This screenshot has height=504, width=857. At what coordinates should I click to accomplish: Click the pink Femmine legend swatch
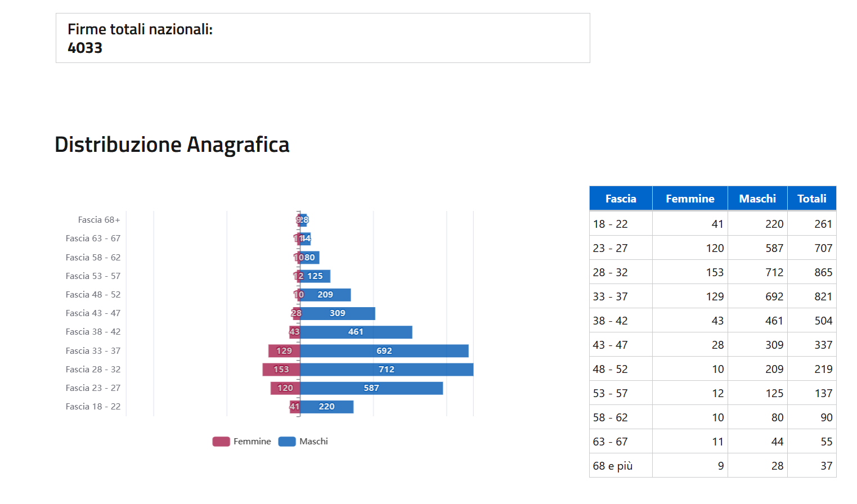[x=221, y=442]
